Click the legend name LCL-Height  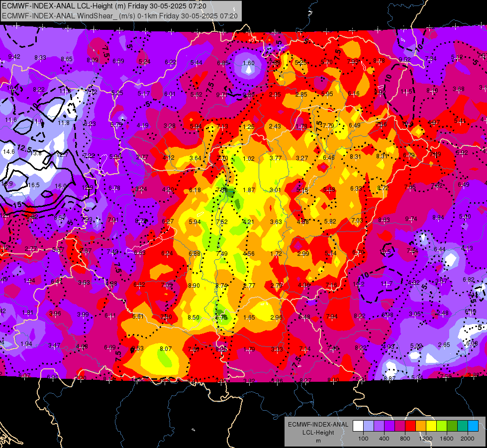(318, 433)
